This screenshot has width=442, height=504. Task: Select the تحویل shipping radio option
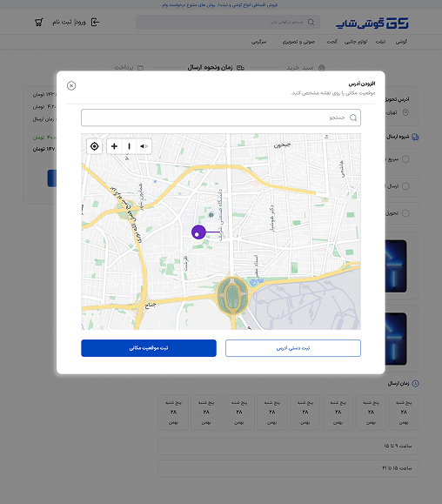click(x=405, y=213)
